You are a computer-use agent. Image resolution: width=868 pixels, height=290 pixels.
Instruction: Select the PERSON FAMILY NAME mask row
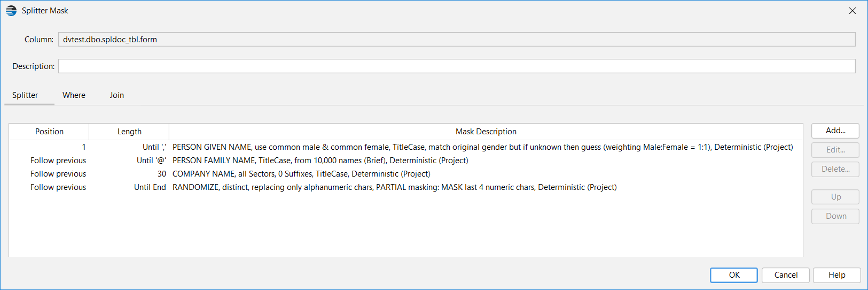[x=406, y=161]
